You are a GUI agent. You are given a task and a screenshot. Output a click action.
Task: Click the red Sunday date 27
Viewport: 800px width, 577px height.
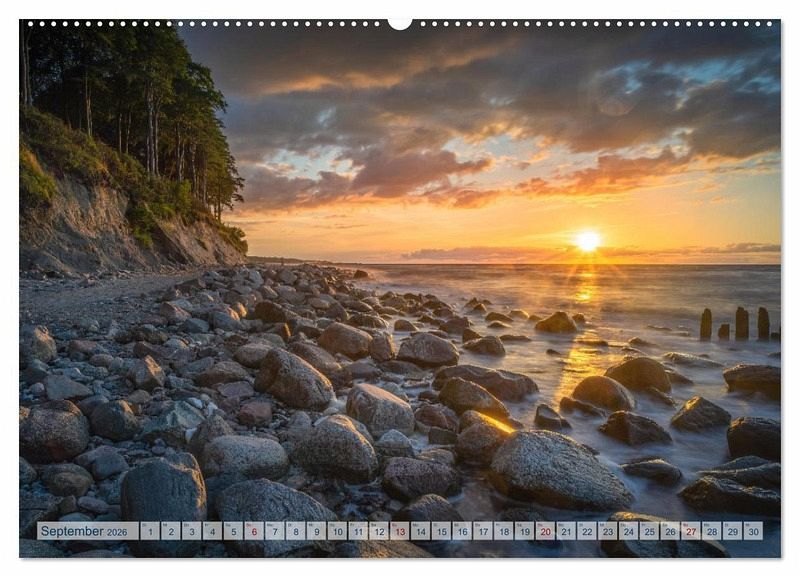[x=690, y=531]
